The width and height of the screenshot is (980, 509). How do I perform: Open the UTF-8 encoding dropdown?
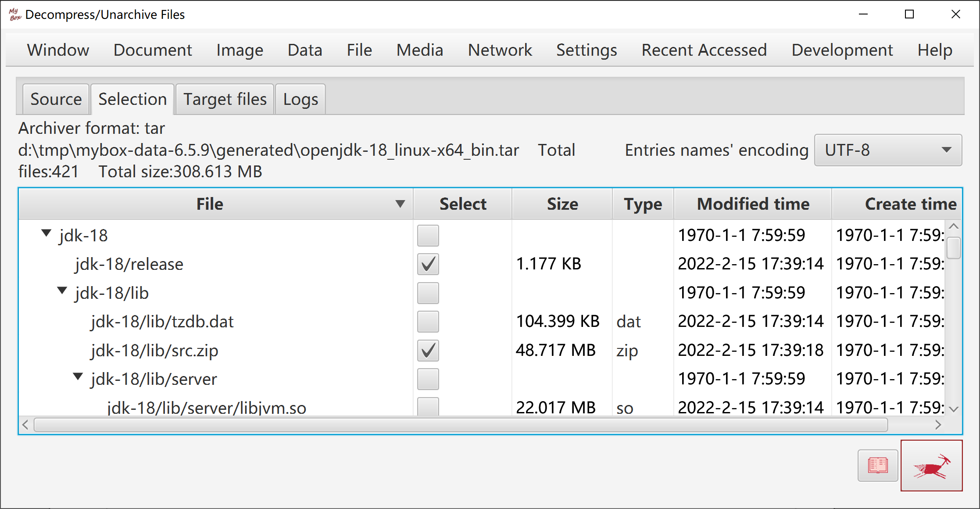click(888, 150)
